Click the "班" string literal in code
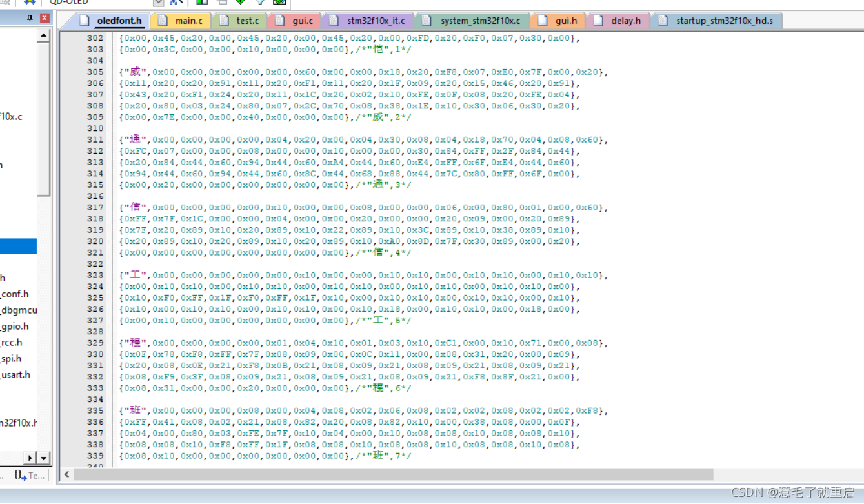This screenshot has height=504, width=864. pyautogui.click(x=136, y=410)
